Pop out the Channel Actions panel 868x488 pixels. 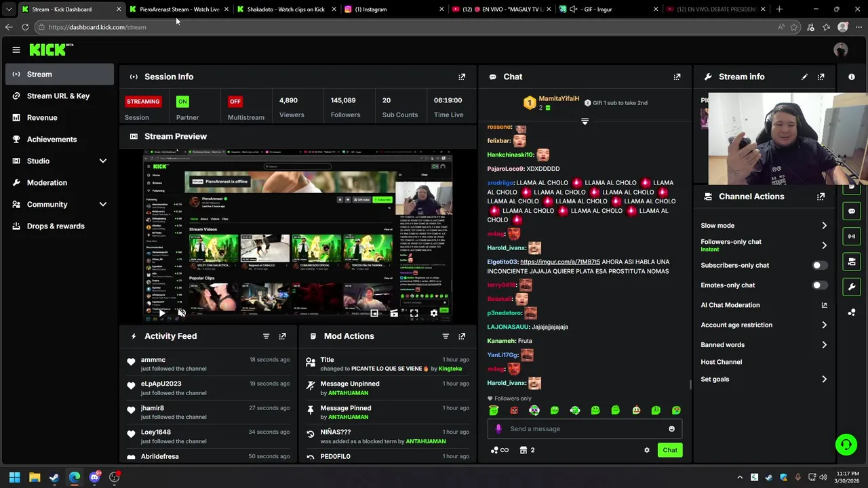[821, 197]
